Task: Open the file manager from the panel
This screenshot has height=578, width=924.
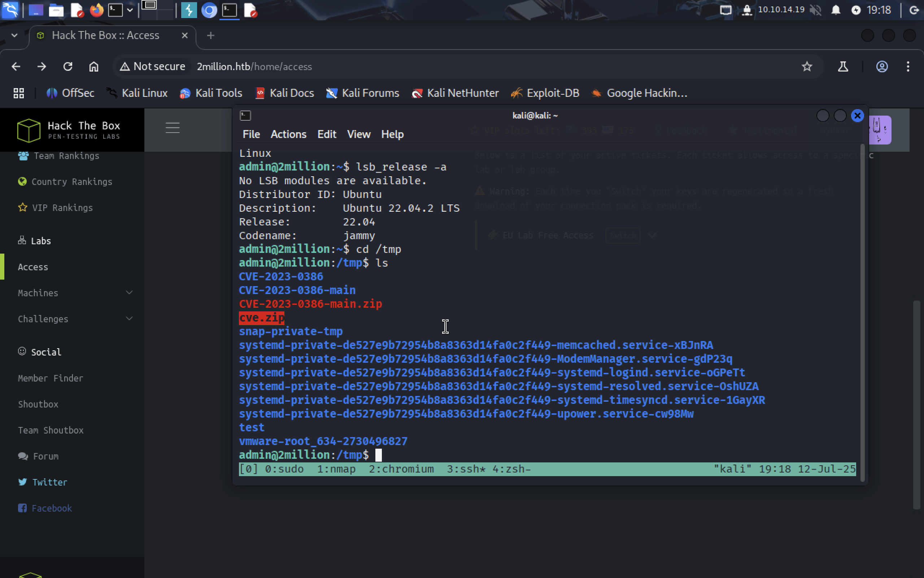Action: pos(56,10)
